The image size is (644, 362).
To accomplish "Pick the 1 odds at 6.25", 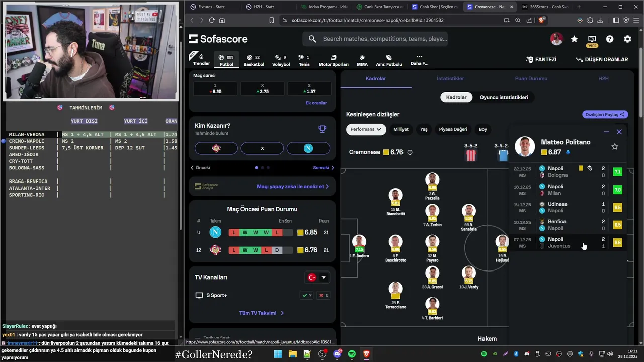I will click(215, 89).
